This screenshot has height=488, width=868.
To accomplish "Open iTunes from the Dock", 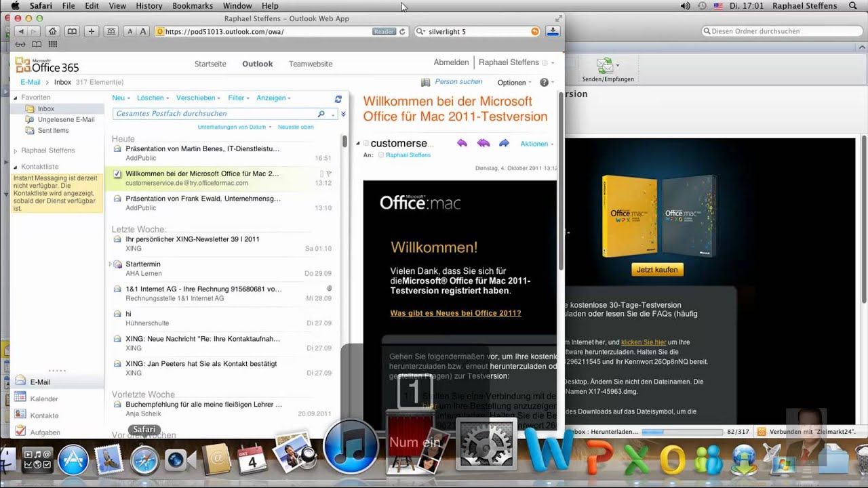I will click(351, 447).
